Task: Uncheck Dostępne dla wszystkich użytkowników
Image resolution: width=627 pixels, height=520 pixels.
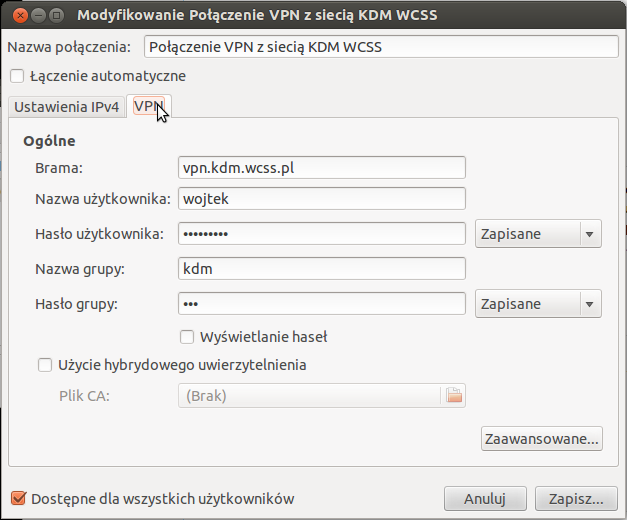Action: click(x=17, y=498)
